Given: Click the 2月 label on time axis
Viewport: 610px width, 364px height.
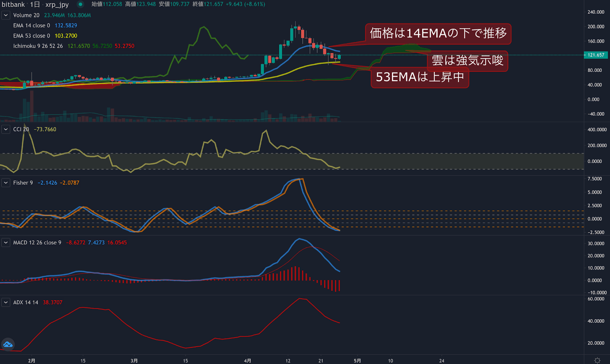Looking at the screenshot, I should click(x=32, y=360).
